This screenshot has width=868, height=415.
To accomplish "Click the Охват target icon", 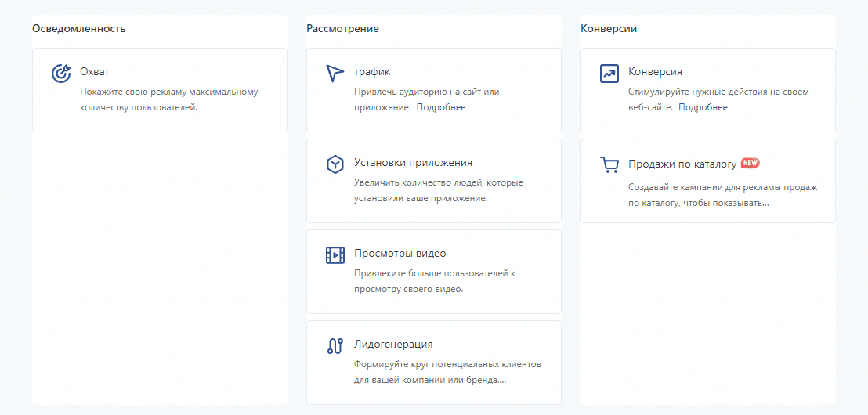I will (61, 73).
